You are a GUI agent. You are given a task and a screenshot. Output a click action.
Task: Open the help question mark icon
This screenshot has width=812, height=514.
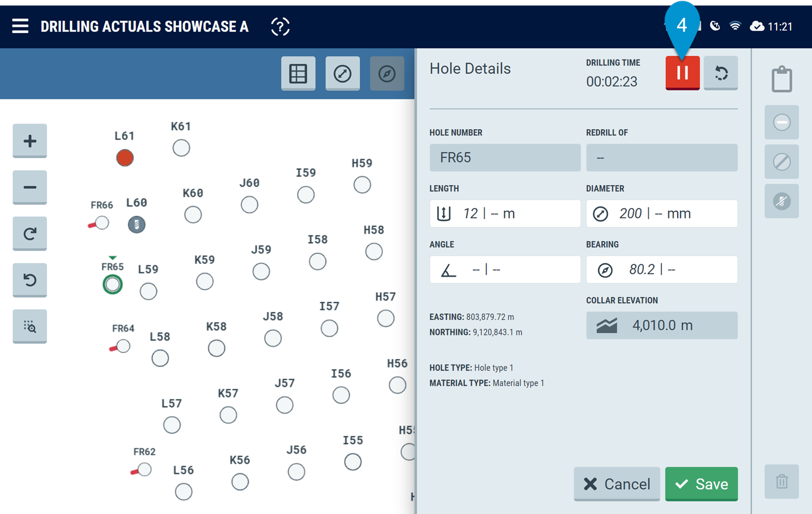280,26
